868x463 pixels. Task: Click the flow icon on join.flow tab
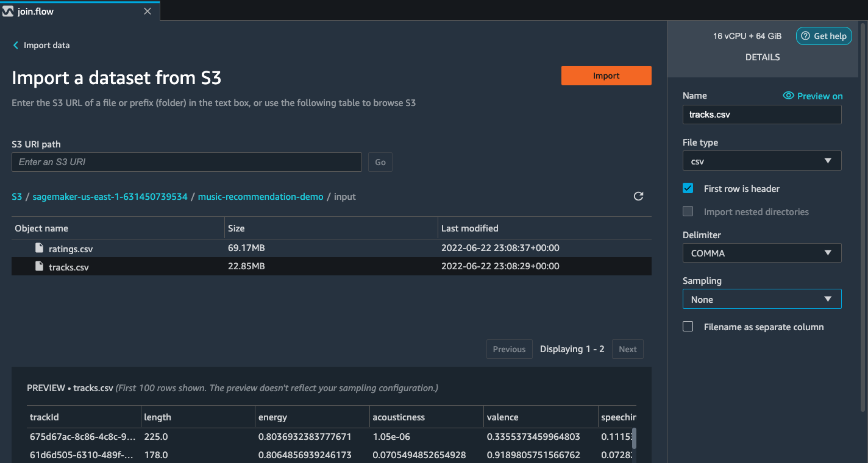coord(8,11)
